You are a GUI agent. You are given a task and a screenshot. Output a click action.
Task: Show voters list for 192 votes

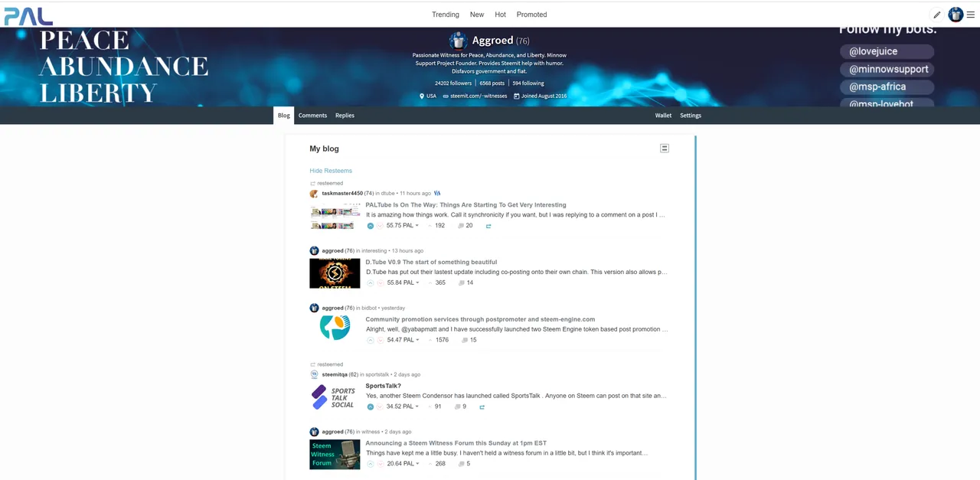[x=439, y=226]
